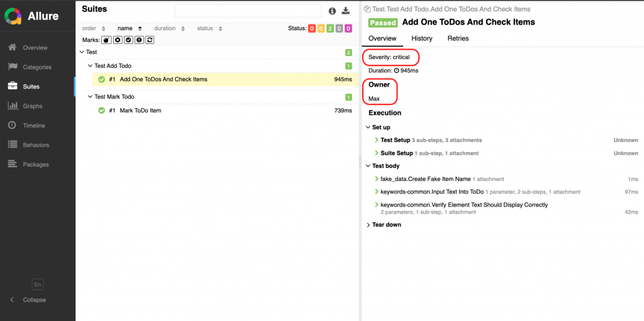The width and height of the screenshot is (644, 321).
Task: Click the clock icon beside Duration
Action: point(396,70)
